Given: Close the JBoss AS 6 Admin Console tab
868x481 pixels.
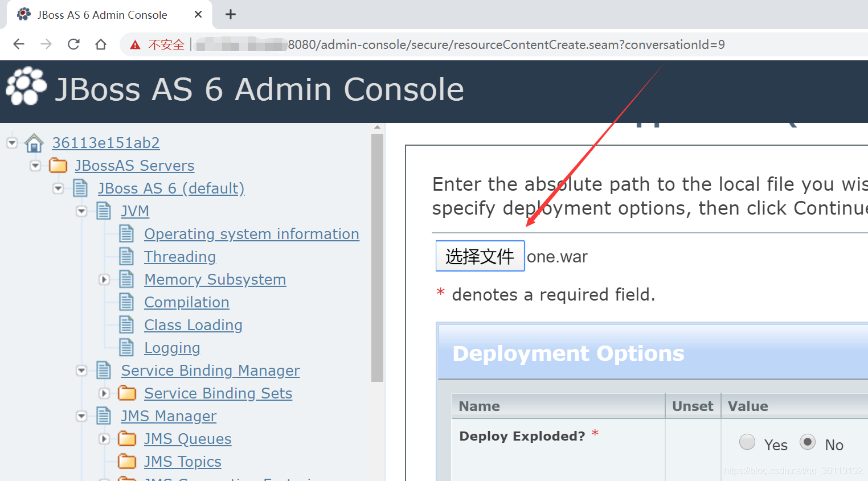Looking at the screenshot, I should point(198,14).
